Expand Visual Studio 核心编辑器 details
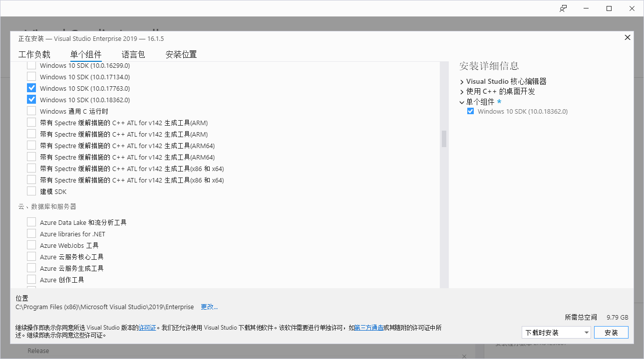This screenshot has width=644, height=359. tap(462, 82)
